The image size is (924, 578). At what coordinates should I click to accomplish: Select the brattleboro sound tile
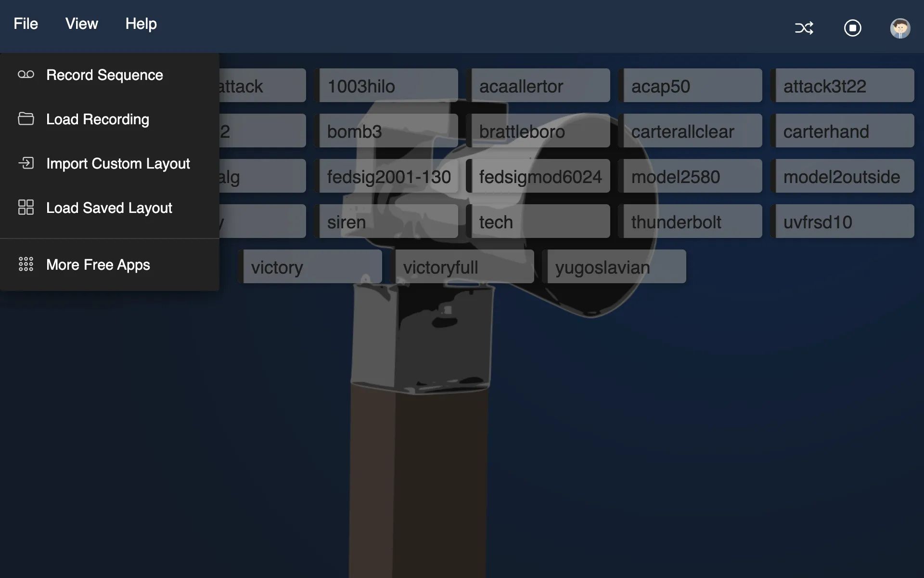541,131
